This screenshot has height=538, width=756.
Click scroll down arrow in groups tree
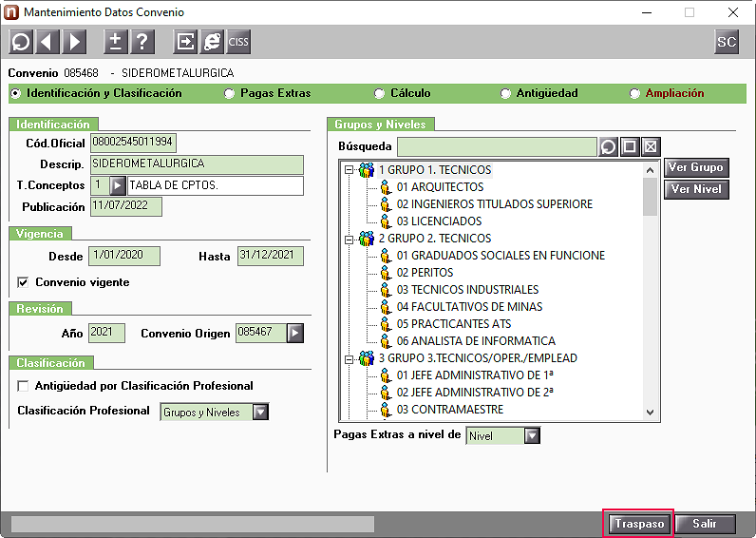650,413
